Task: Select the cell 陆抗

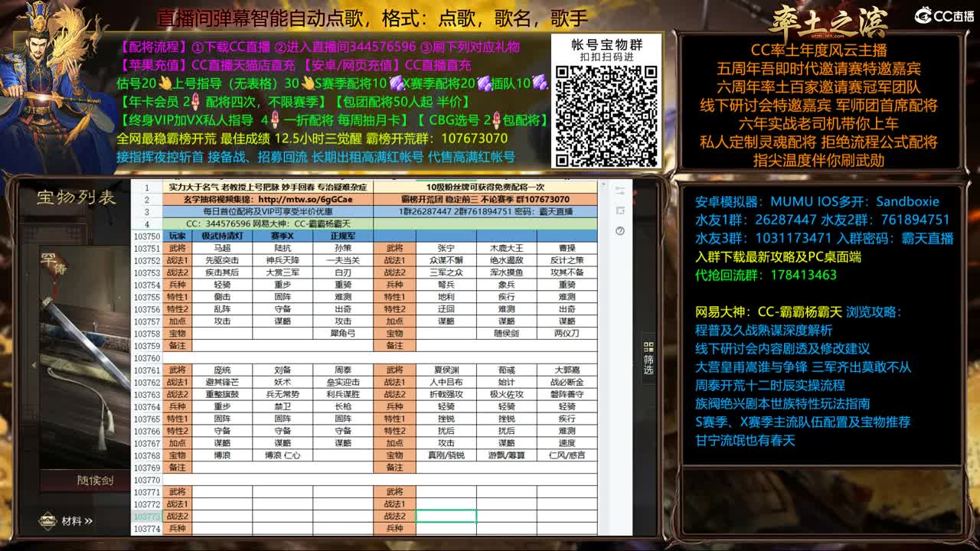Action: point(283,249)
